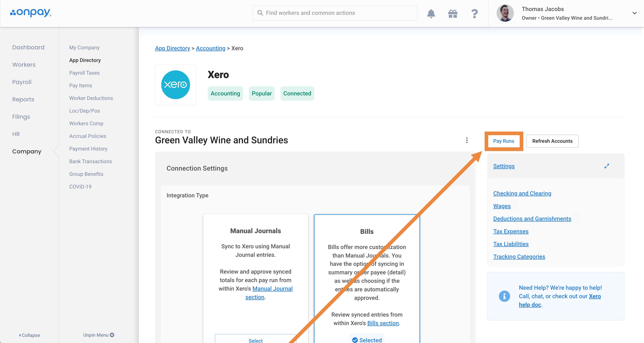Open Worker Deductions submenu item
644x343 pixels.
coord(91,98)
